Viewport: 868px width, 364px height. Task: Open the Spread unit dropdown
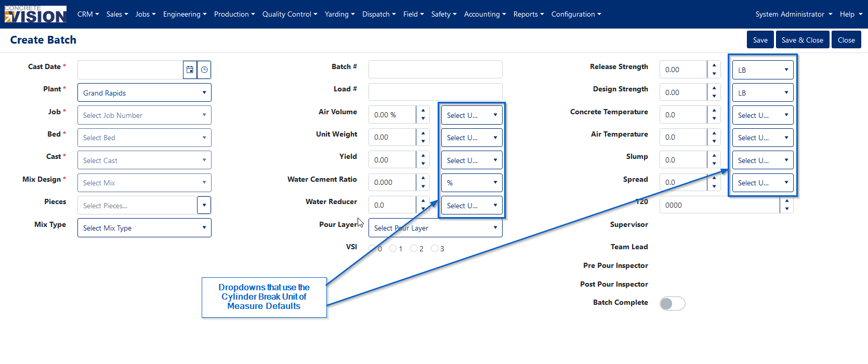(x=763, y=183)
